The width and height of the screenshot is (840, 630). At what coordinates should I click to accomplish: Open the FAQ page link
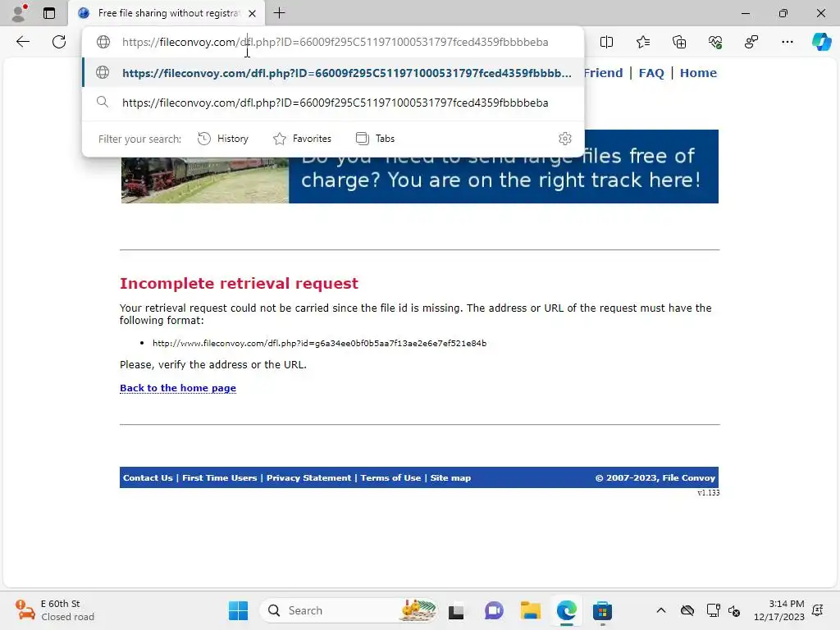(x=651, y=73)
